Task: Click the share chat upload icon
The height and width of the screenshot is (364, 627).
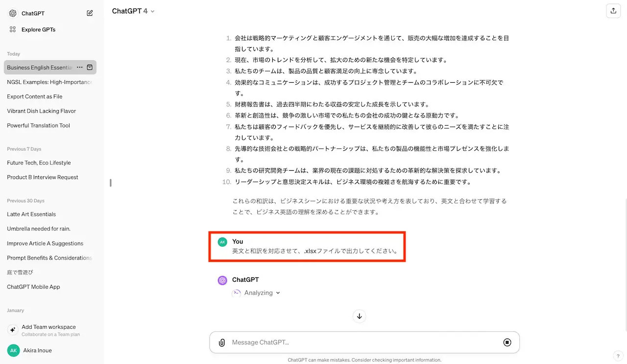Action: [x=613, y=11]
